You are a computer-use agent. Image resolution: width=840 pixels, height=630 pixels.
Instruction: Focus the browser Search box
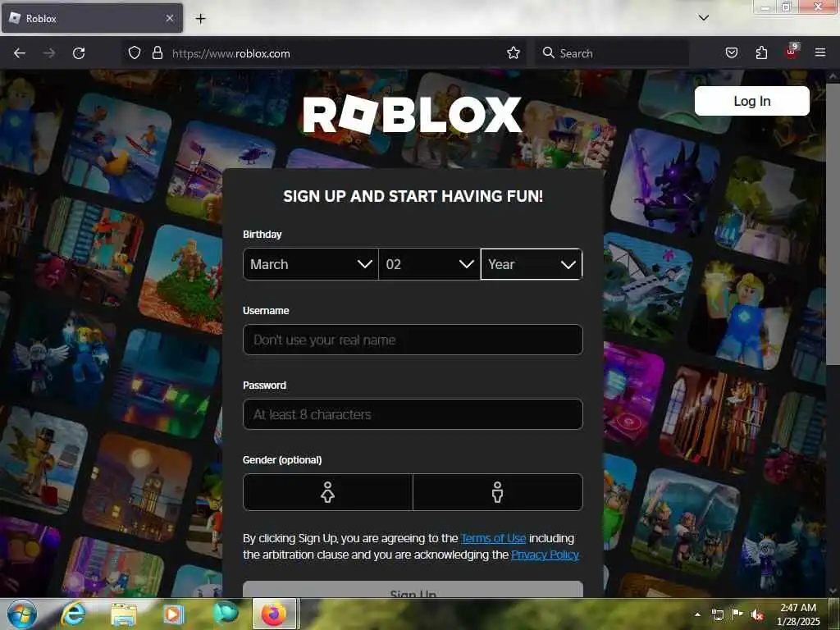tap(612, 53)
